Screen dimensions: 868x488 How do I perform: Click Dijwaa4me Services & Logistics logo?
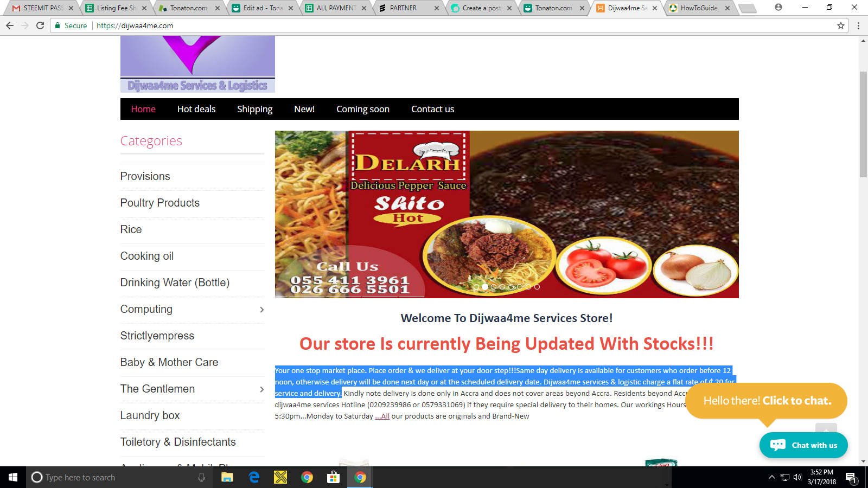point(197,65)
